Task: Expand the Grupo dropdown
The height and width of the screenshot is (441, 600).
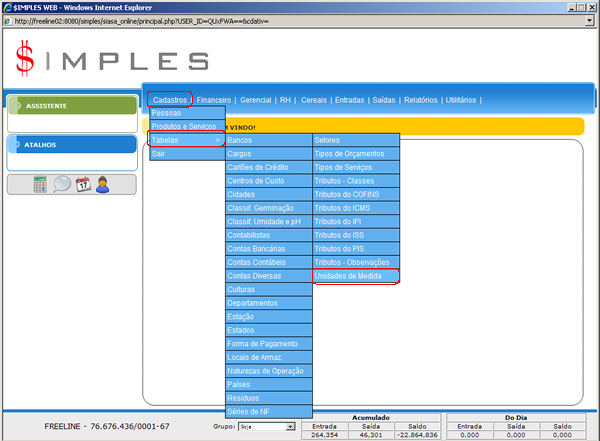Action: tap(291, 426)
